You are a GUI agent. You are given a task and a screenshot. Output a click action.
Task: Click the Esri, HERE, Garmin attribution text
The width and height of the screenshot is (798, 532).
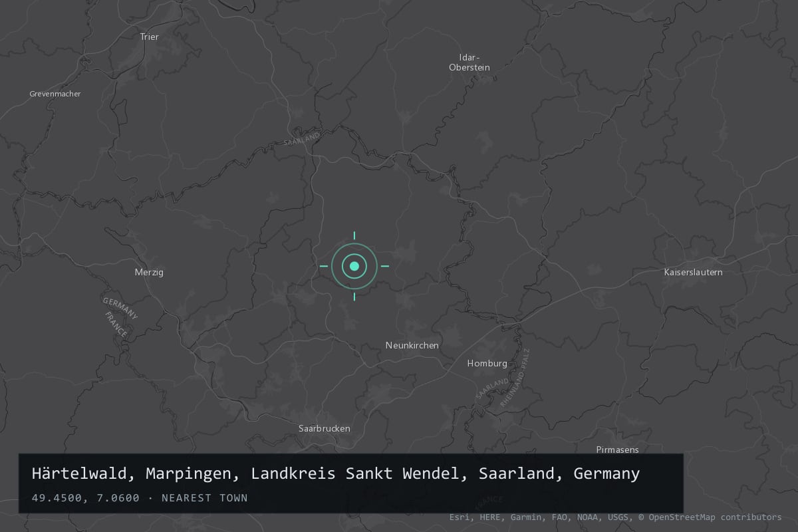coord(616,517)
